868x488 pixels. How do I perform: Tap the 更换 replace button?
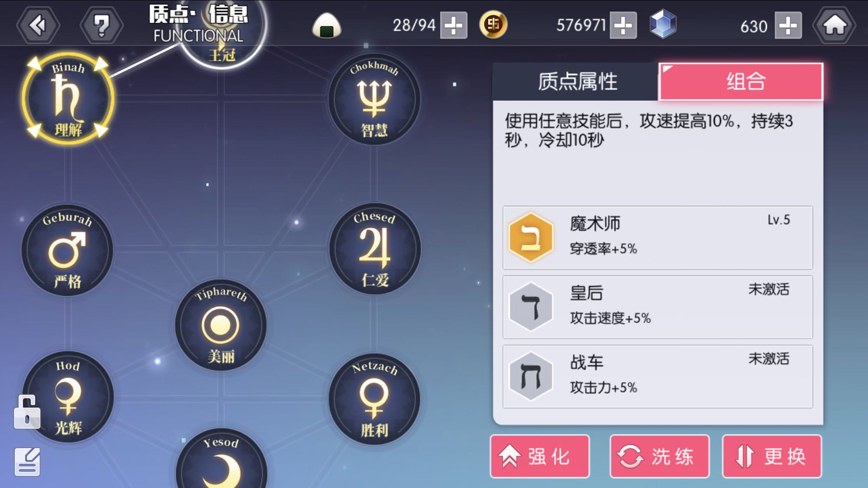tap(772, 456)
